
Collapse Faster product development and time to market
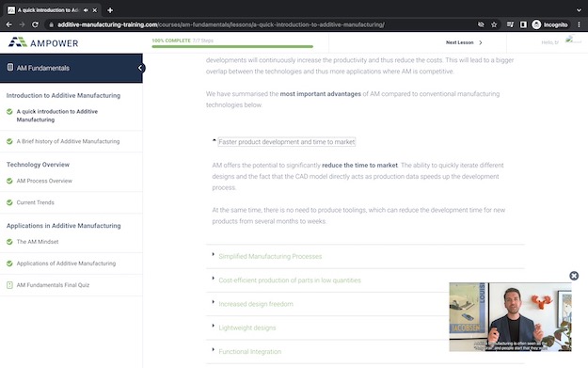[x=287, y=142]
